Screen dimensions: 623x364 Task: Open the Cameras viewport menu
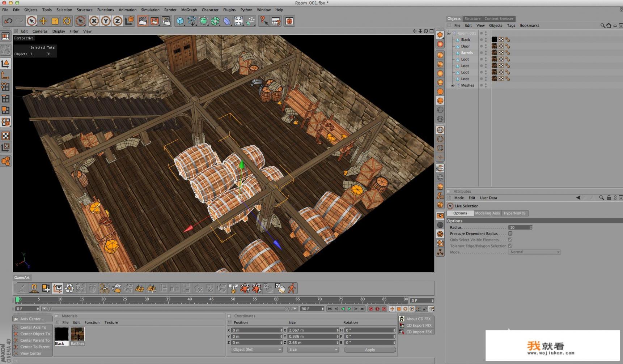(40, 31)
